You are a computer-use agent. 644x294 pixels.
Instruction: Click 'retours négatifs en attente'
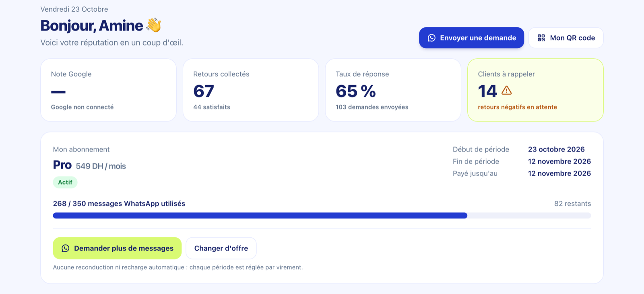coord(518,107)
